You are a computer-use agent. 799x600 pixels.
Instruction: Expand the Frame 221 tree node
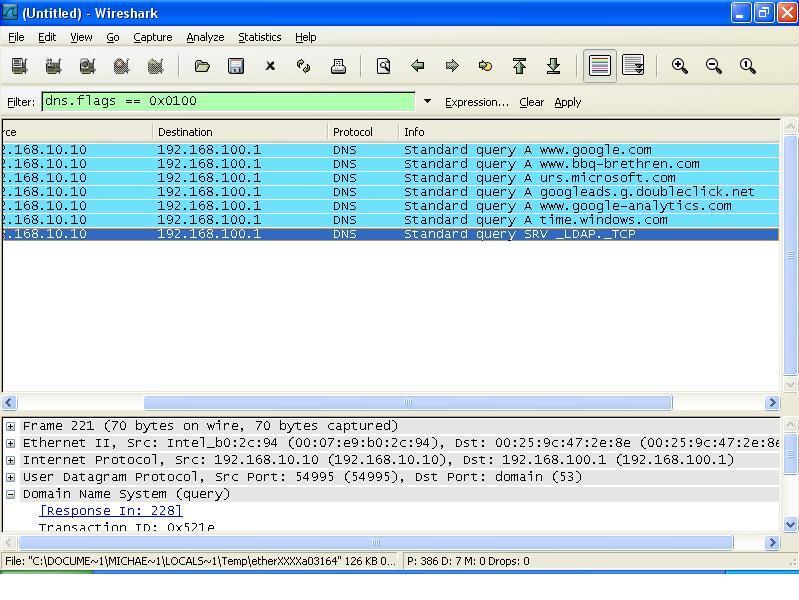click(10, 426)
